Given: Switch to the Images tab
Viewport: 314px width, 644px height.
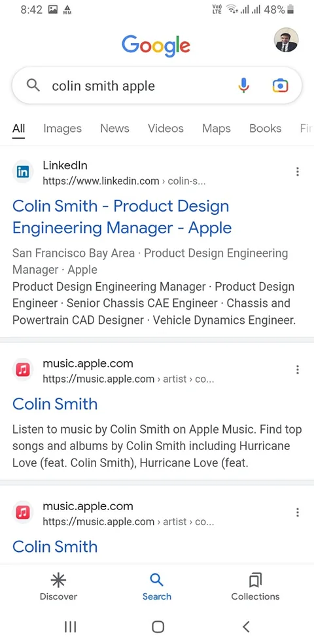Looking at the screenshot, I should pos(63,129).
